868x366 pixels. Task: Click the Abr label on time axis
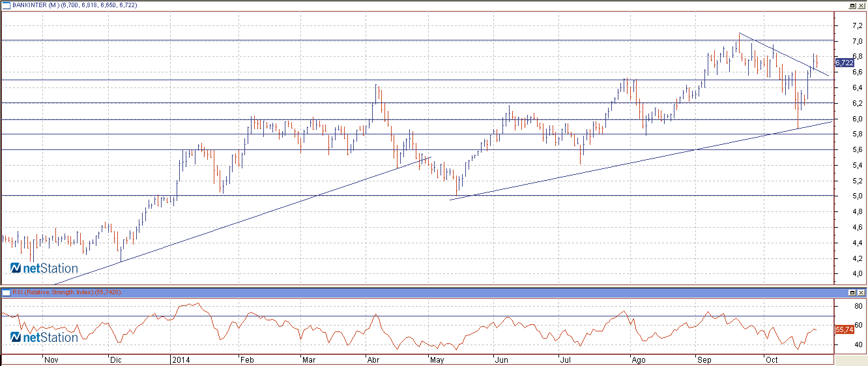tap(374, 359)
